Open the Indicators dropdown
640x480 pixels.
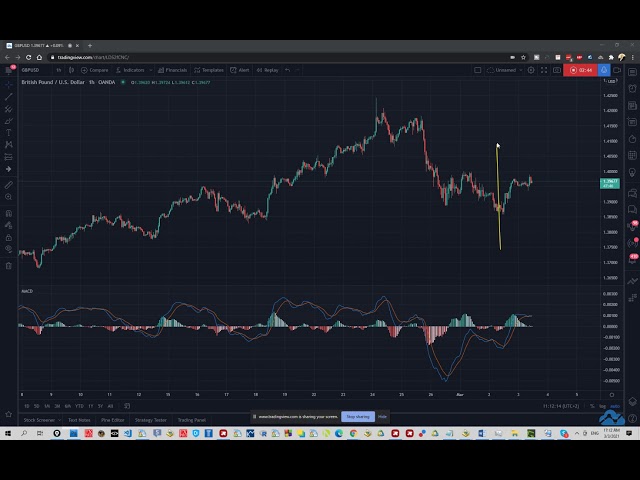click(x=131, y=70)
